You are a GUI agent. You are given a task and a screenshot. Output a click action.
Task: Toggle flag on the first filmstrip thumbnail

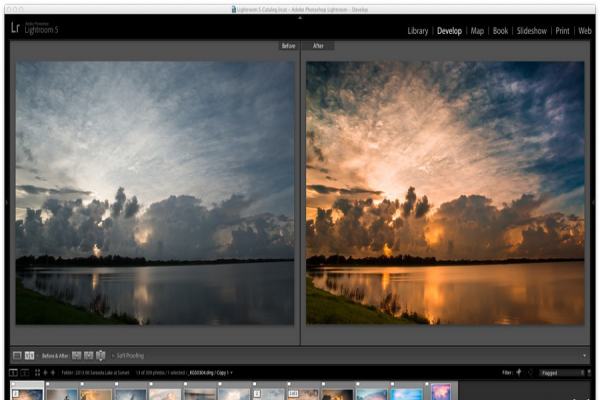13,384
